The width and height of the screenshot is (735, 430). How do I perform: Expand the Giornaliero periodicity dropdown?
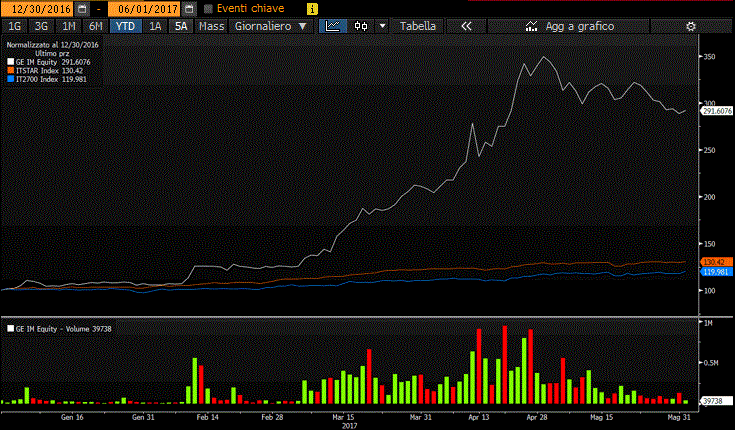click(271, 26)
